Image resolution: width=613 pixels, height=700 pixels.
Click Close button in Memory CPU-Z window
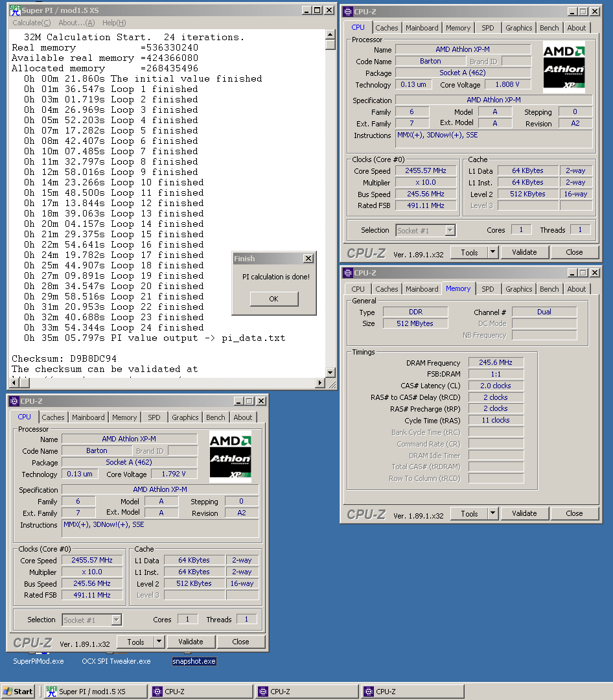(574, 513)
